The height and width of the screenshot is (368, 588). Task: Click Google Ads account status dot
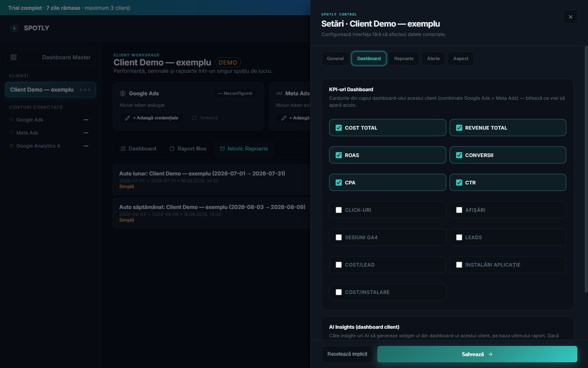click(x=11, y=120)
